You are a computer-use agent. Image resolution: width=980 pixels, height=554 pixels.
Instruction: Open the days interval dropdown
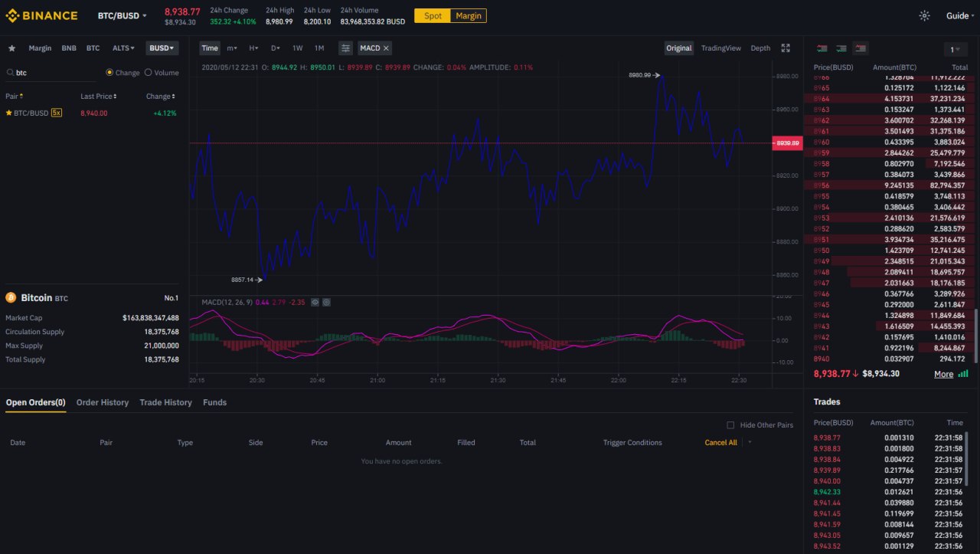pyautogui.click(x=276, y=48)
